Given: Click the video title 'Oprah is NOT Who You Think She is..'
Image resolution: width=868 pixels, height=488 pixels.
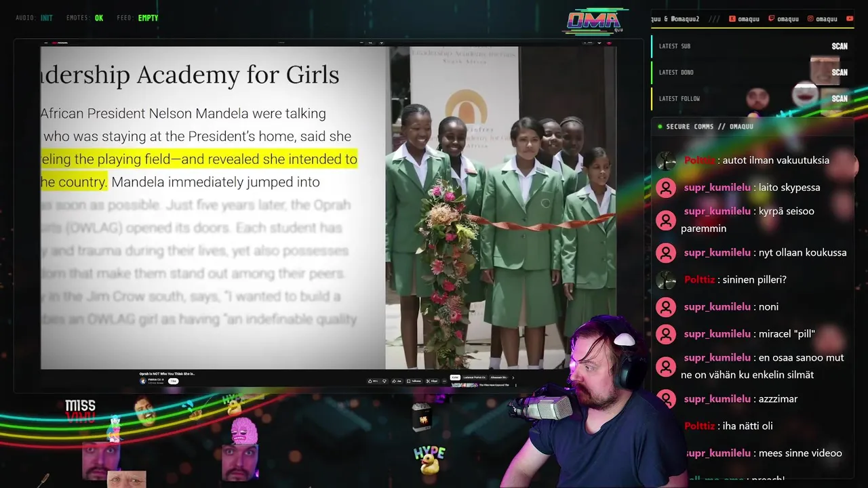Looking at the screenshot, I should [167, 373].
